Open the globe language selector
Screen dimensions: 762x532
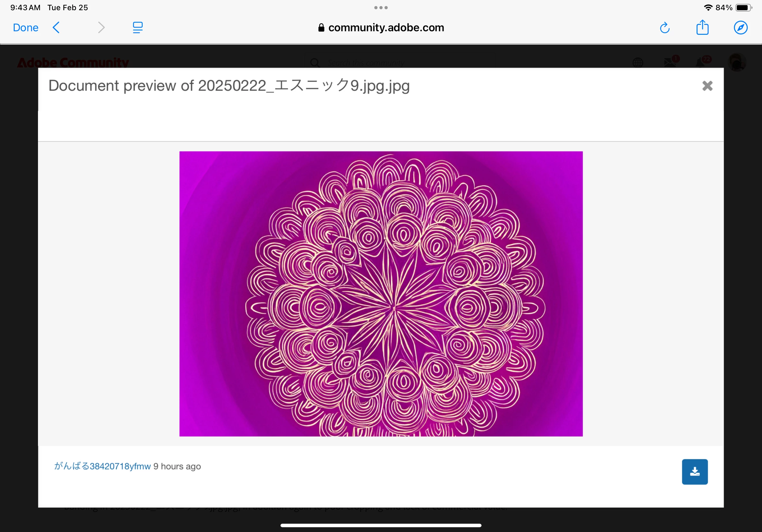[638, 63]
